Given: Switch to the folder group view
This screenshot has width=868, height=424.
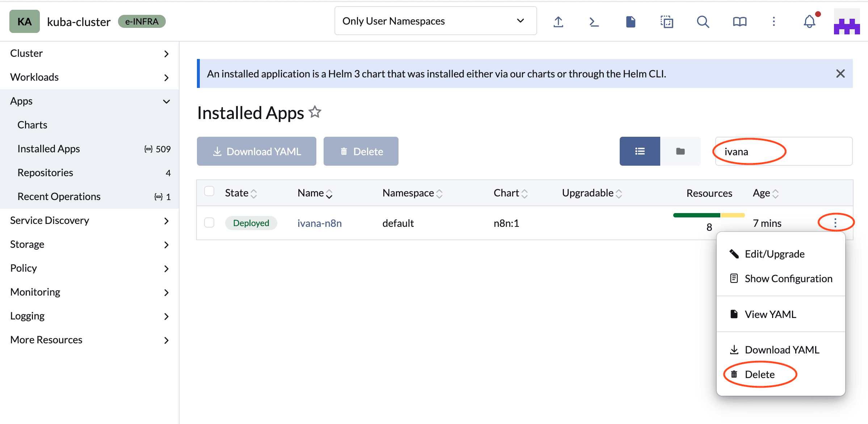Looking at the screenshot, I should click(x=680, y=151).
